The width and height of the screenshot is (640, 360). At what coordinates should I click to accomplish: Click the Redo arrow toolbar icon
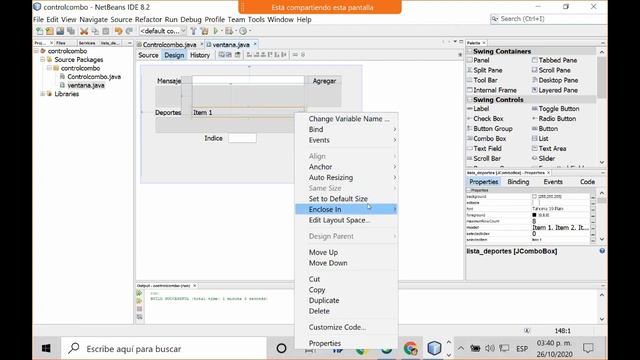click(x=129, y=31)
